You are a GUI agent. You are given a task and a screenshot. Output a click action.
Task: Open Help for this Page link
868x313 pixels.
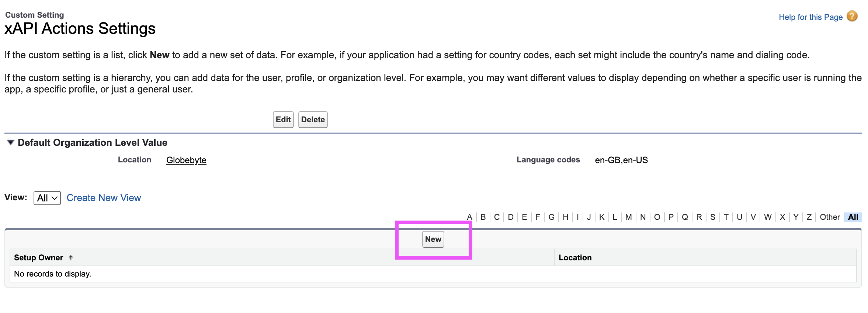pyautogui.click(x=810, y=17)
